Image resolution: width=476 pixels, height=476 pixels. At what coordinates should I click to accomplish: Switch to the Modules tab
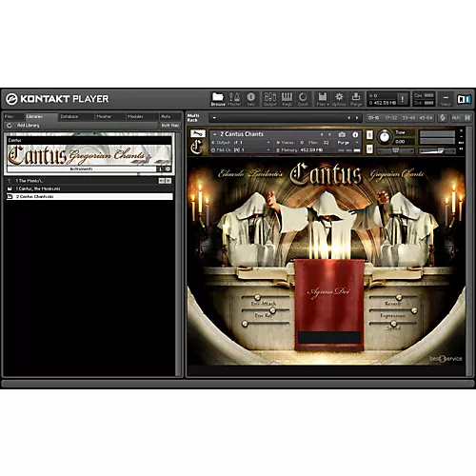pyautogui.click(x=135, y=117)
